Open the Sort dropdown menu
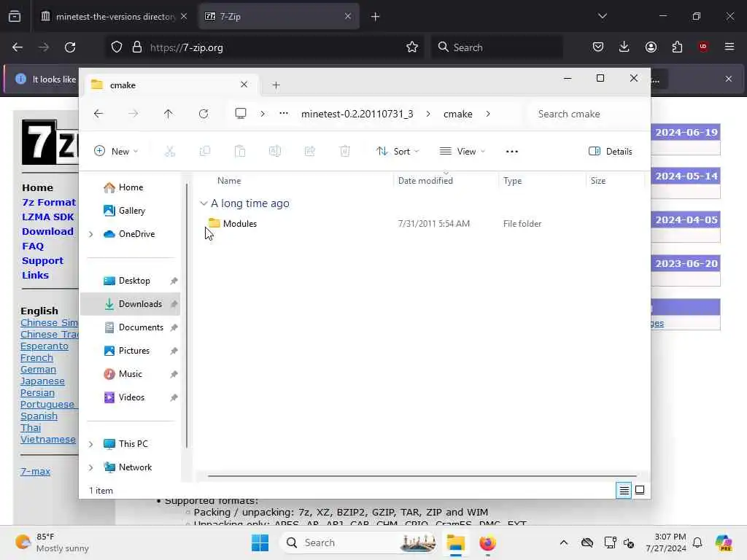Viewport: 747px width, 560px height. [398, 152]
